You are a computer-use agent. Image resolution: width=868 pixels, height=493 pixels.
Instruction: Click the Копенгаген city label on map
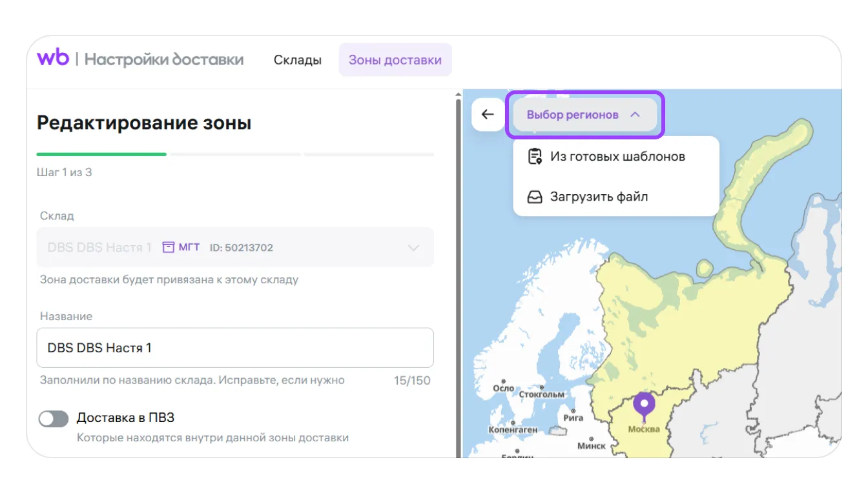pyautogui.click(x=513, y=429)
